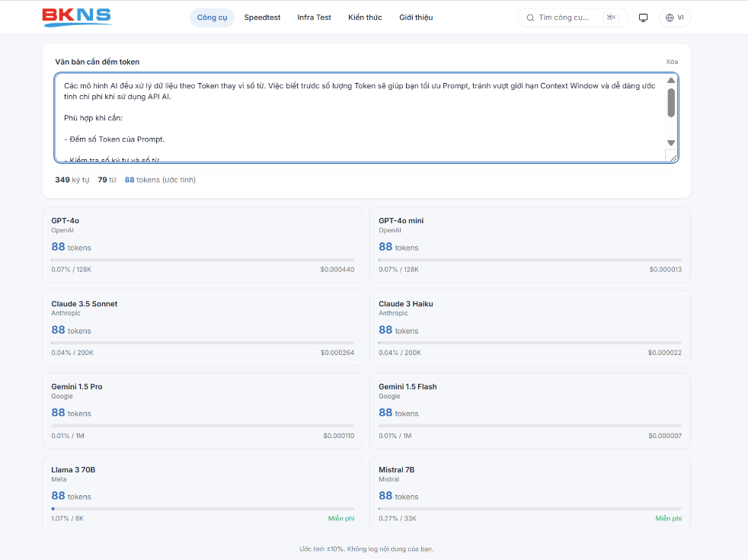Open Infra Test page
Image resolution: width=748 pixels, height=560 pixels.
point(314,18)
